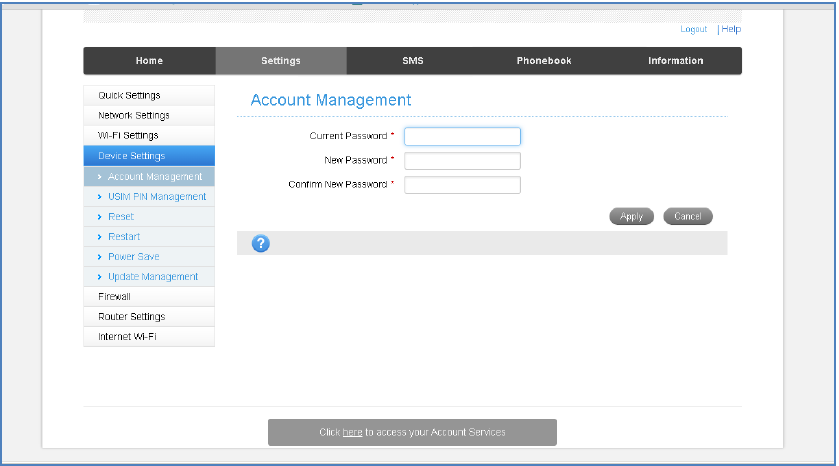This screenshot has height=466, width=839.
Task: Open the Update Management submenu item
Action: point(153,277)
